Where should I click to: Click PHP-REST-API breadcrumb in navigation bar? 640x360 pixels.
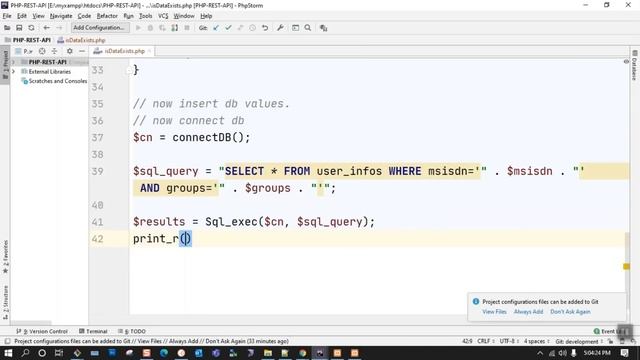click(x=28, y=40)
